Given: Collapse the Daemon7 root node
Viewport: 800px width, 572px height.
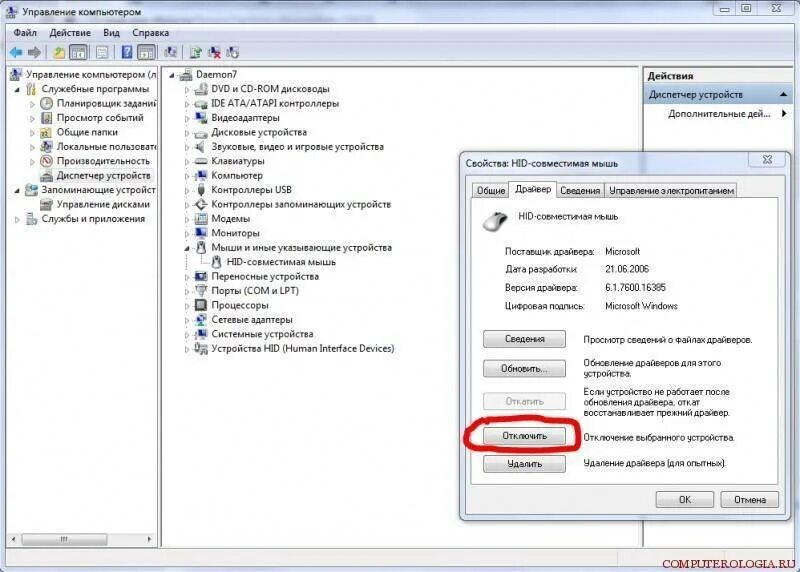Looking at the screenshot, I should pyautogui.click(x=172, y=76).
